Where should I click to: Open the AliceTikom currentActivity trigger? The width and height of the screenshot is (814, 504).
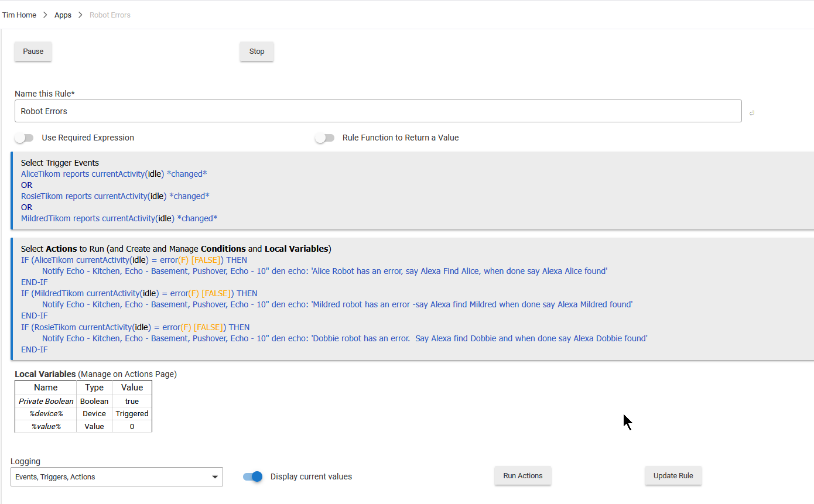114,174
